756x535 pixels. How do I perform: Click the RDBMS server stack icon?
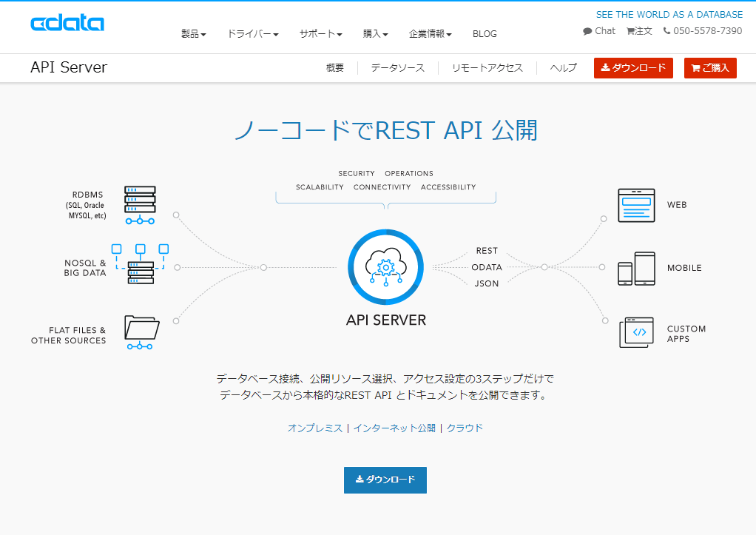(x=140, y=205)
